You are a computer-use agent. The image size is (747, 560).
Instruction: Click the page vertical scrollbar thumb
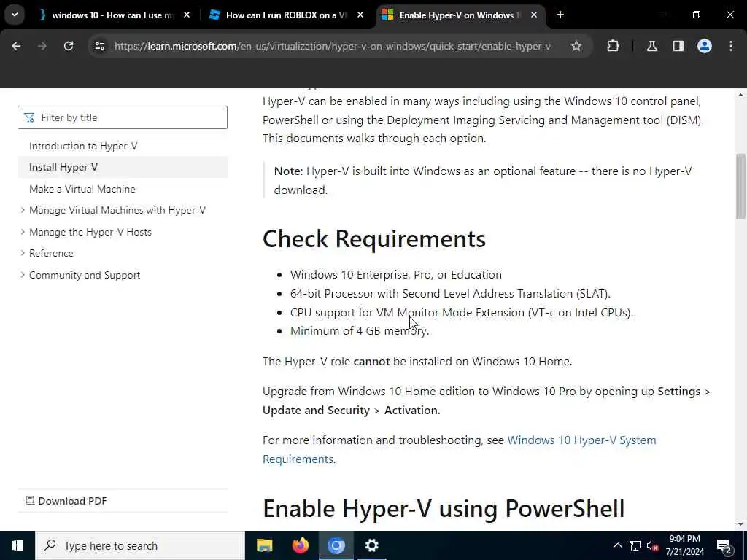(740, 186)
